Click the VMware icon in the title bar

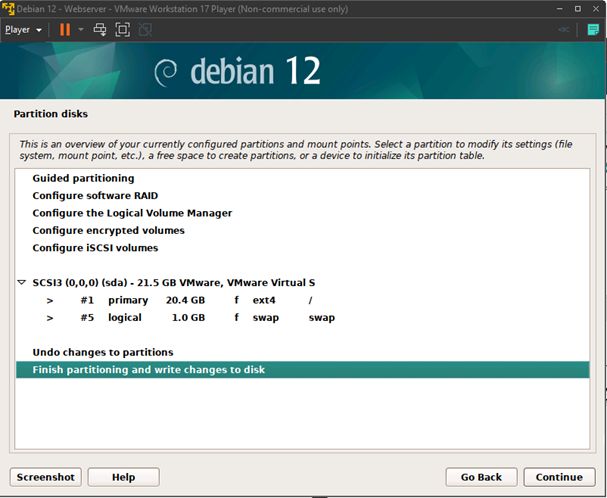pos(7,8)
